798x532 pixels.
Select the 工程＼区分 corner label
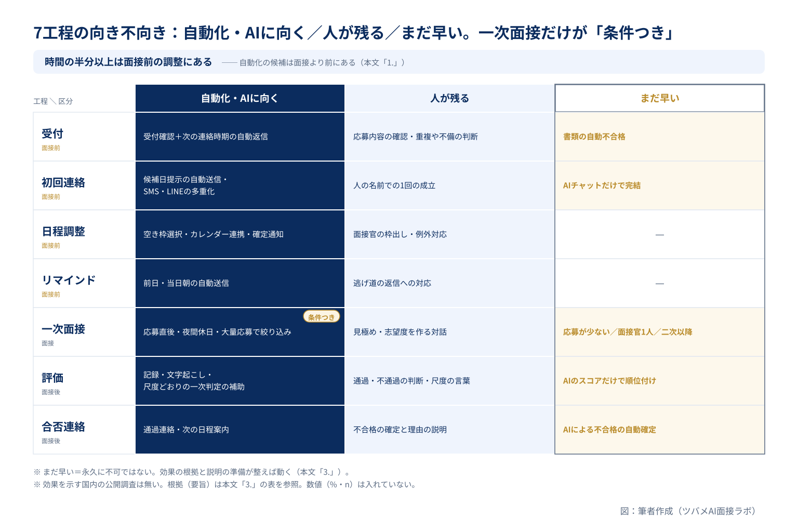(x=53, y=101)
